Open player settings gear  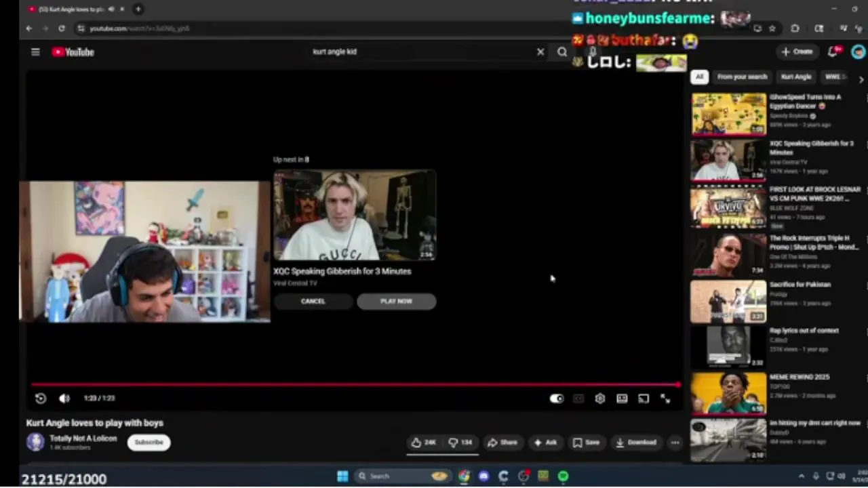pos(600,399)
